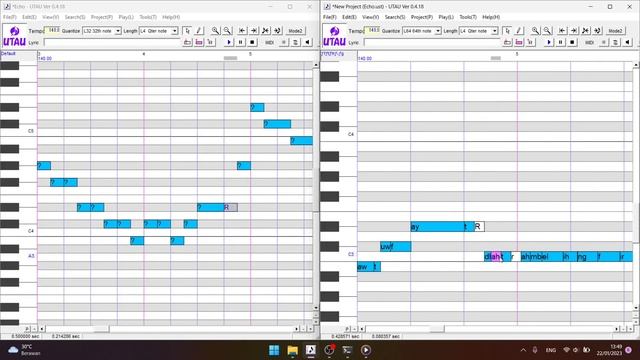Click '0.500000 sec' in Echo status bar
The width and height of the screenshot is (640, 360).
25,336
